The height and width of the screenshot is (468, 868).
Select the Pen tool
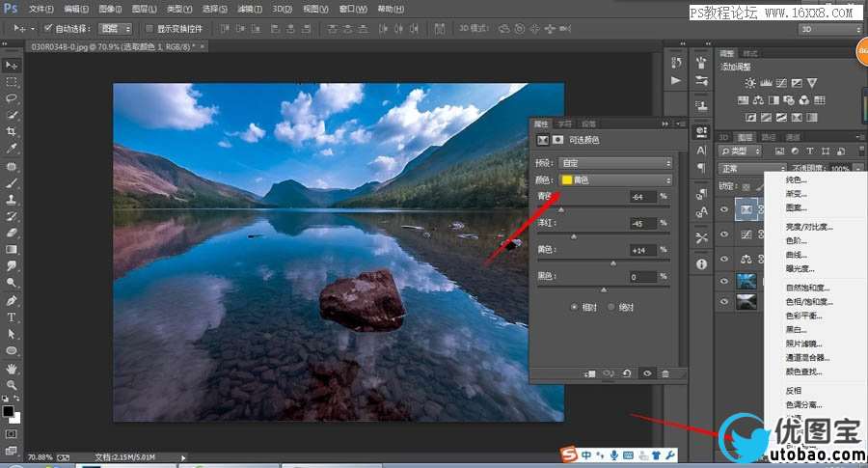[12, 300]
